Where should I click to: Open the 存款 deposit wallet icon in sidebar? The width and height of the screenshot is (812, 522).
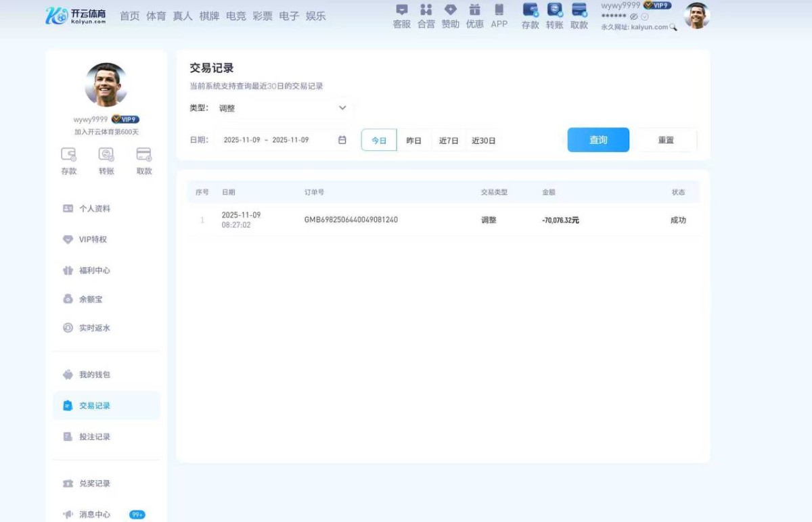pos(68,156)
